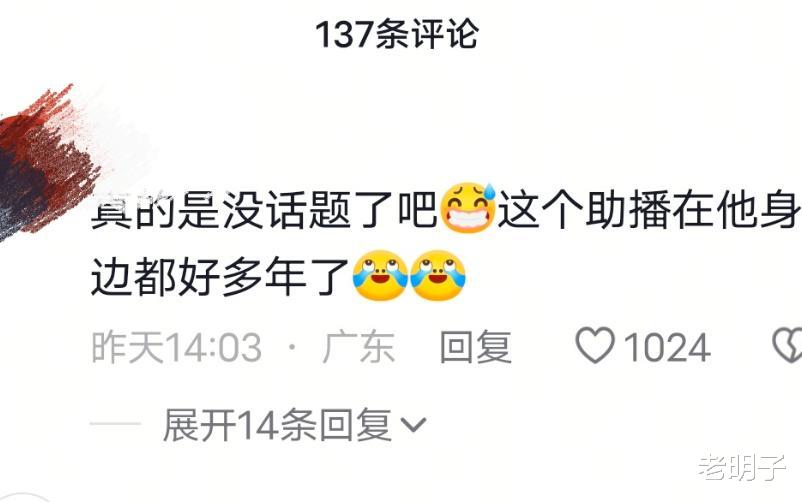Viewport: 802px width, 502px height.
Task: Click comment text 真的是没话题了吧
Action: coord(264,209)
